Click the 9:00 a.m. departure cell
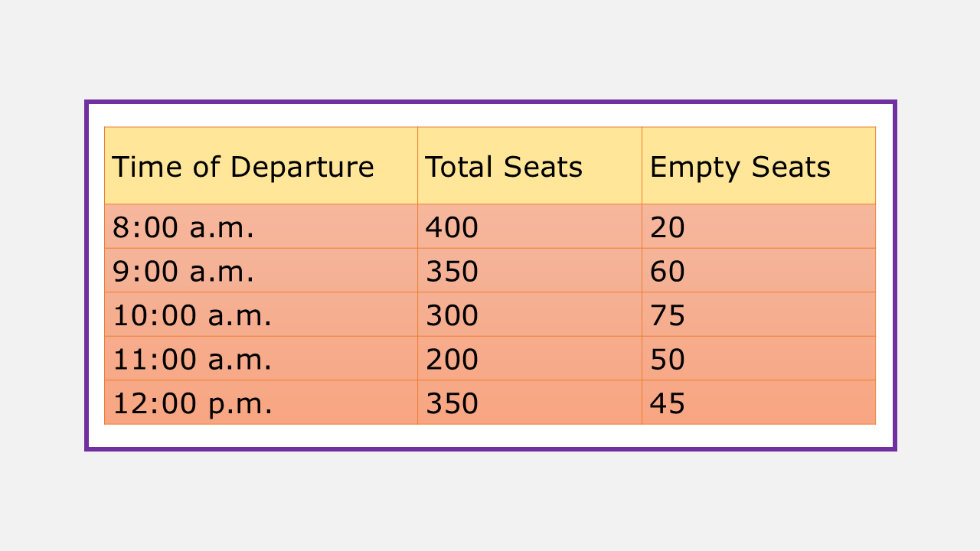This screenshot has height=551, width=980. pyautogui.click(x=183, y=272)
